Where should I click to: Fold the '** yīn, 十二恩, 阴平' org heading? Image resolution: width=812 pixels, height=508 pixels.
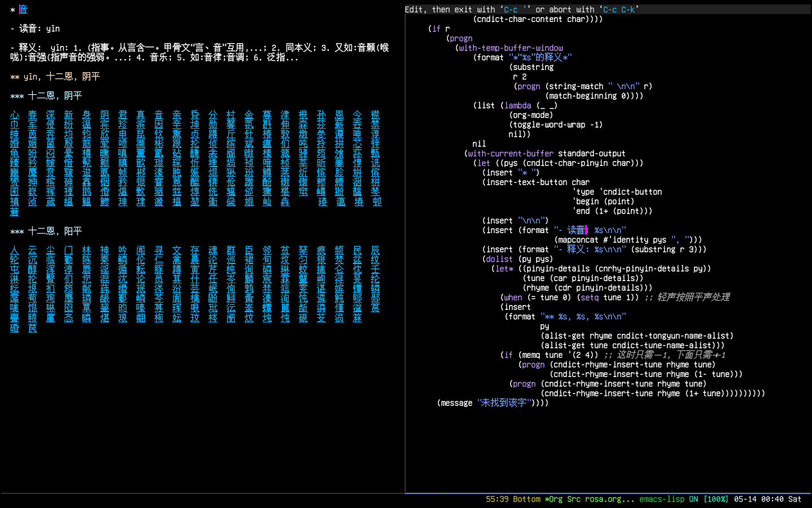[55, 77]
